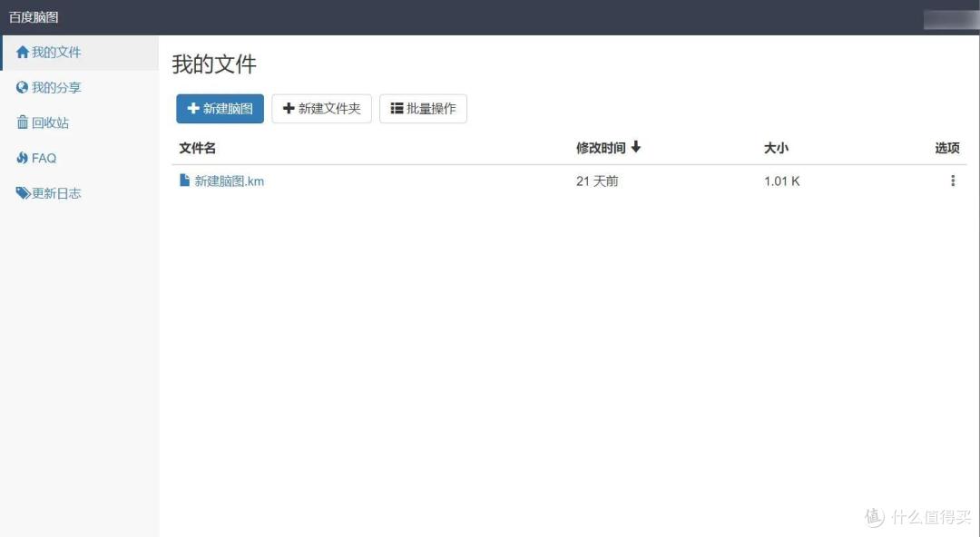Click the globe icon beside 我的分享
The image size is (980, 537).
[23, 87]
